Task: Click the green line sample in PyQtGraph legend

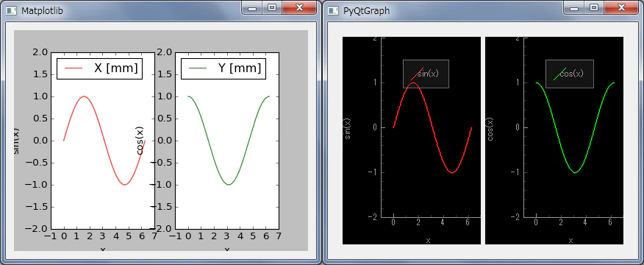Action: (x=559, y=74)
